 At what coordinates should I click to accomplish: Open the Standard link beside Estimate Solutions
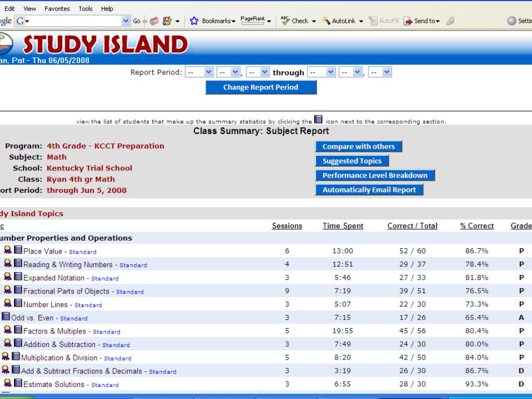(x=105, y=385)
